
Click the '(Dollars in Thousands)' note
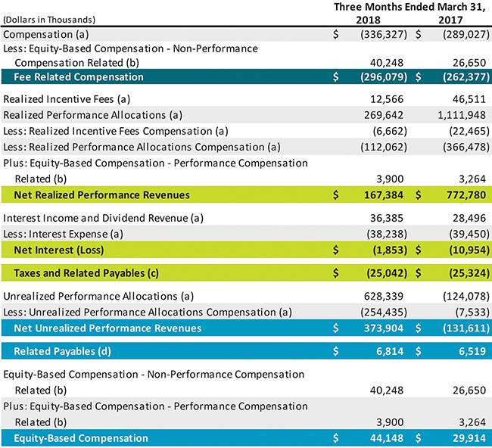(49, 20)
